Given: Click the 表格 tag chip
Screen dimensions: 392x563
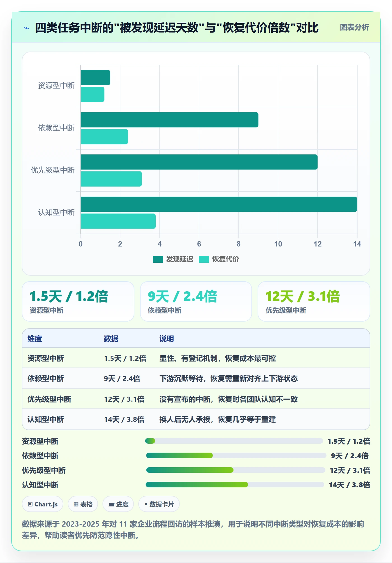Looking at the screenshot, I should point(83,504).
